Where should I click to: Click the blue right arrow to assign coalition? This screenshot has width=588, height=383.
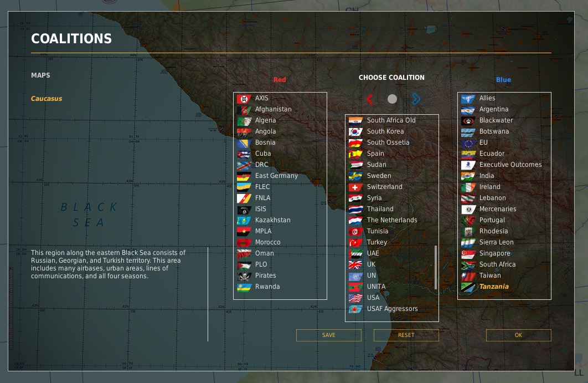point(416,99)
